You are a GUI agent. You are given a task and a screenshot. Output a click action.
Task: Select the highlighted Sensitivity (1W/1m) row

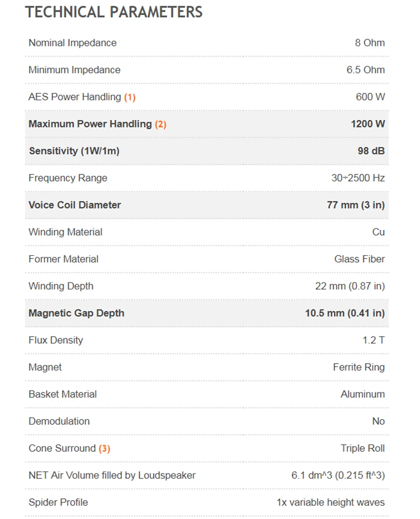click(207, 151)
